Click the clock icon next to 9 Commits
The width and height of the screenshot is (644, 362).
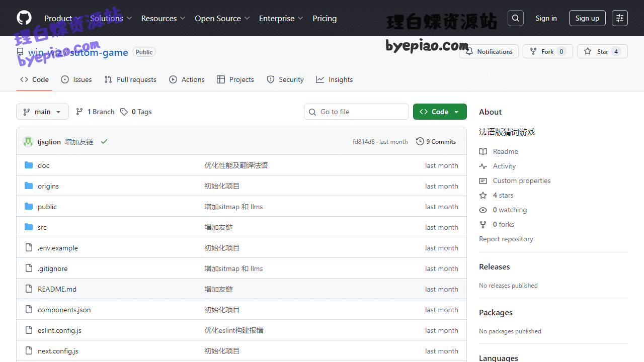(420, 142)
